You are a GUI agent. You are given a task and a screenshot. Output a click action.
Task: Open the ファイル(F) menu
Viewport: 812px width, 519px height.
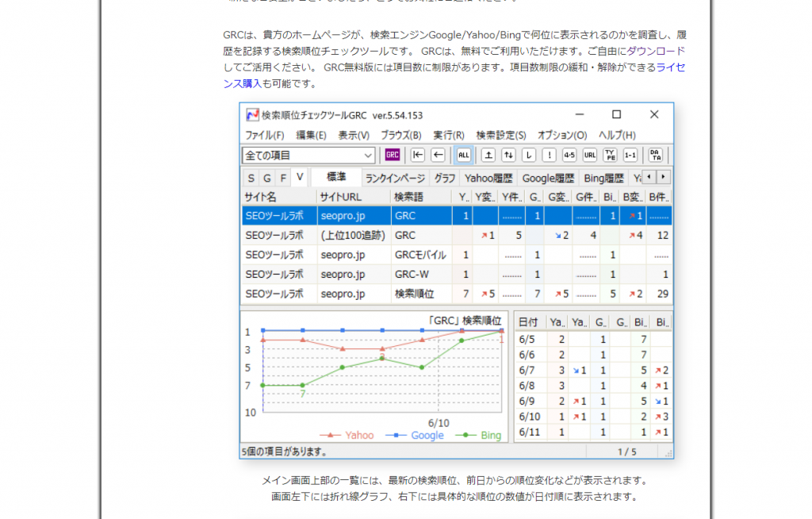tap(265, 135)
